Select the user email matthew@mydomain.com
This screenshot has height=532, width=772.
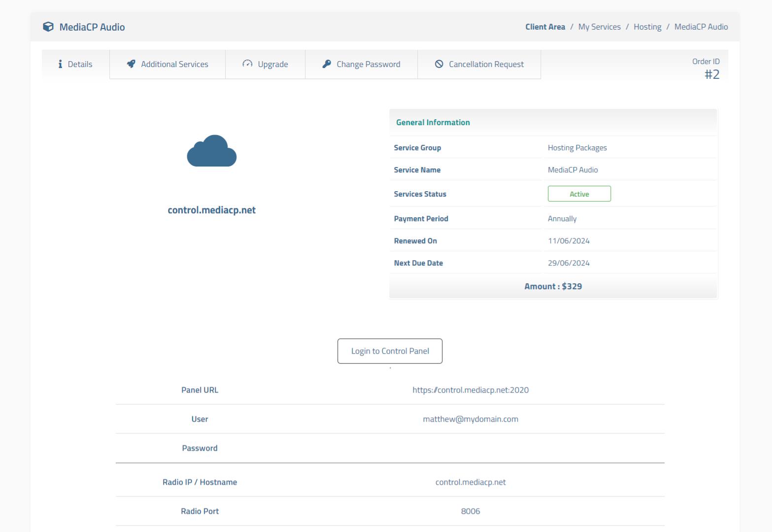470,419
